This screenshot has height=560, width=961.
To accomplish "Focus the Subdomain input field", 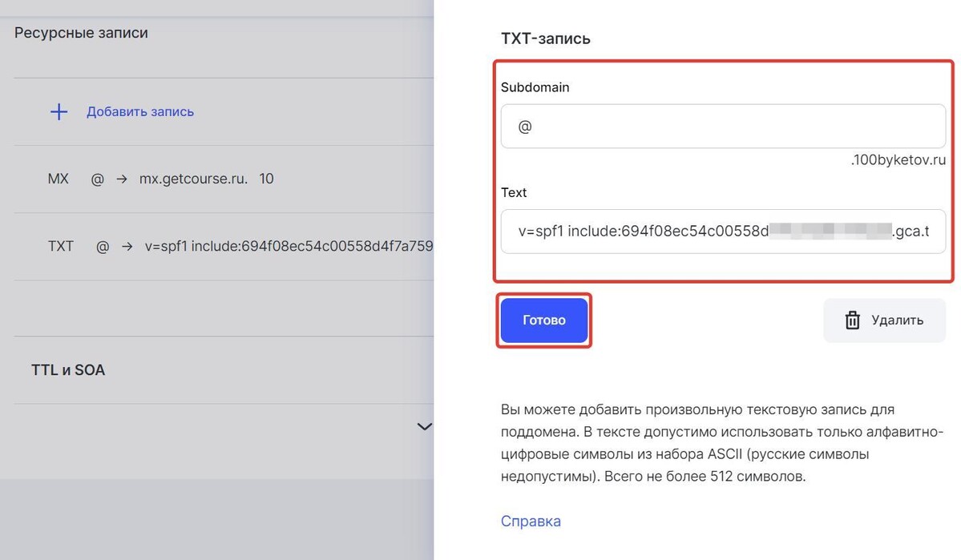I will (723, 127).
